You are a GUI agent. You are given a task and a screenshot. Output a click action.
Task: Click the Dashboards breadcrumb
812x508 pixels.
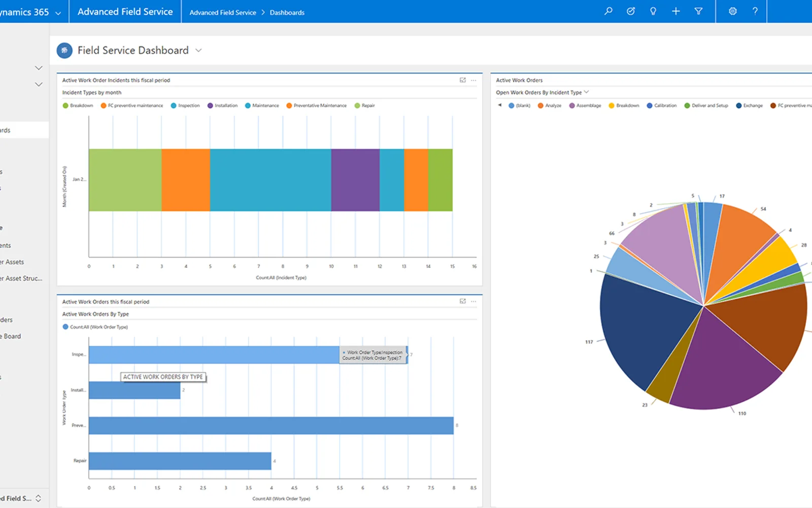click(287, 13)
